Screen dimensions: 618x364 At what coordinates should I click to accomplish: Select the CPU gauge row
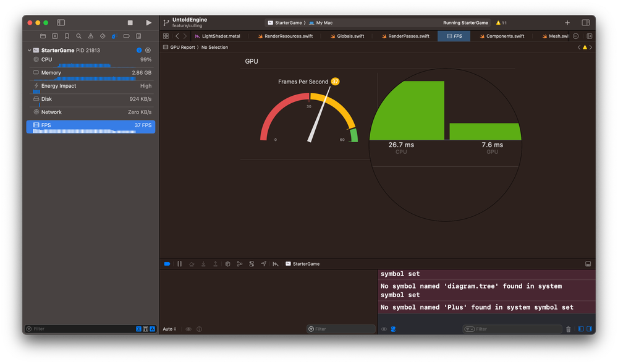point(91,61)
